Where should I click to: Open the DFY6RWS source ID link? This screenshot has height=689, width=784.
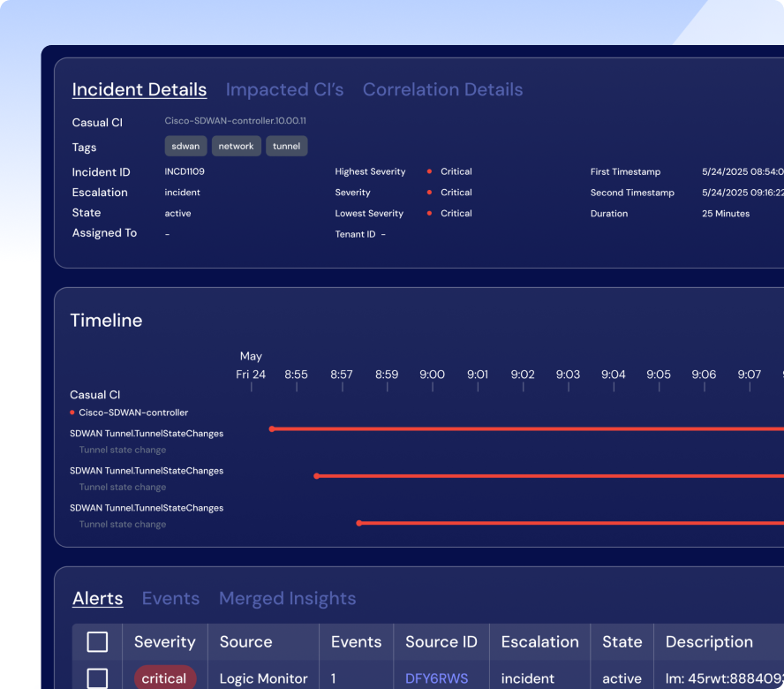point(436,678)
